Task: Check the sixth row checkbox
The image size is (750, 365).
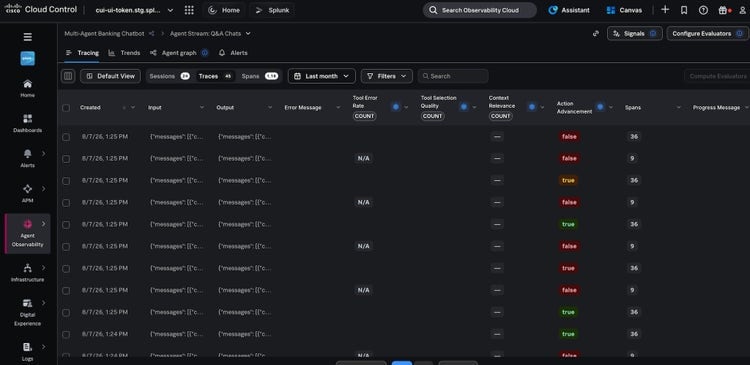Action: point(66,247)
